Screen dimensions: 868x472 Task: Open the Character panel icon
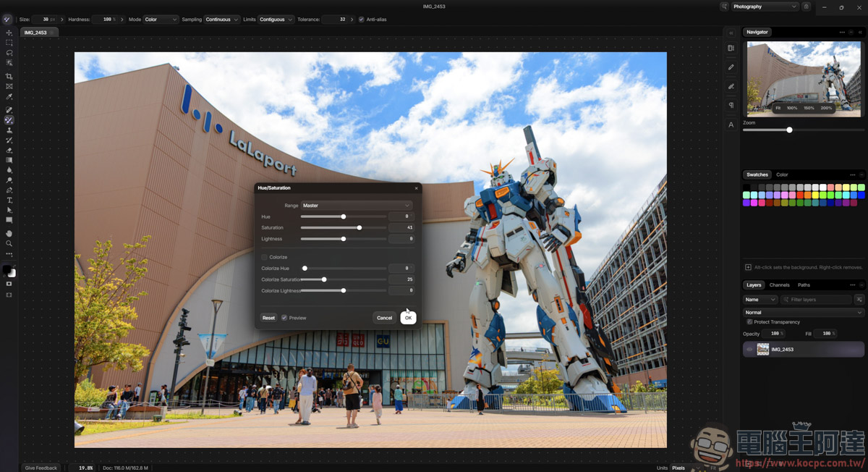coord(731,125)
